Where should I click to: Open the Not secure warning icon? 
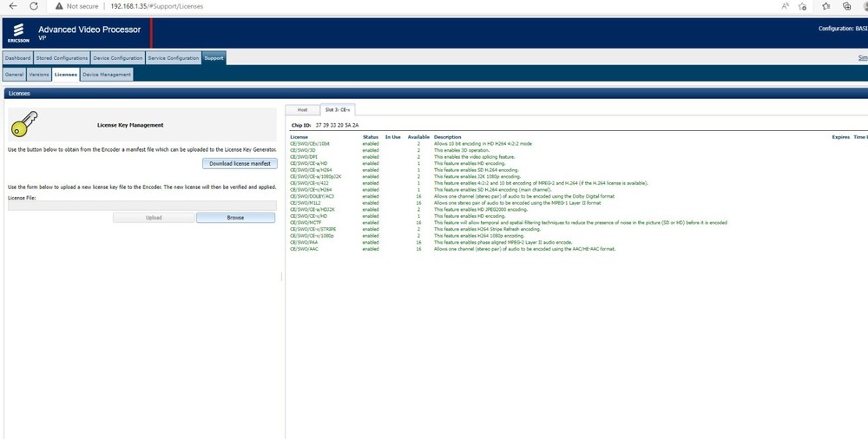coord(59,6)
